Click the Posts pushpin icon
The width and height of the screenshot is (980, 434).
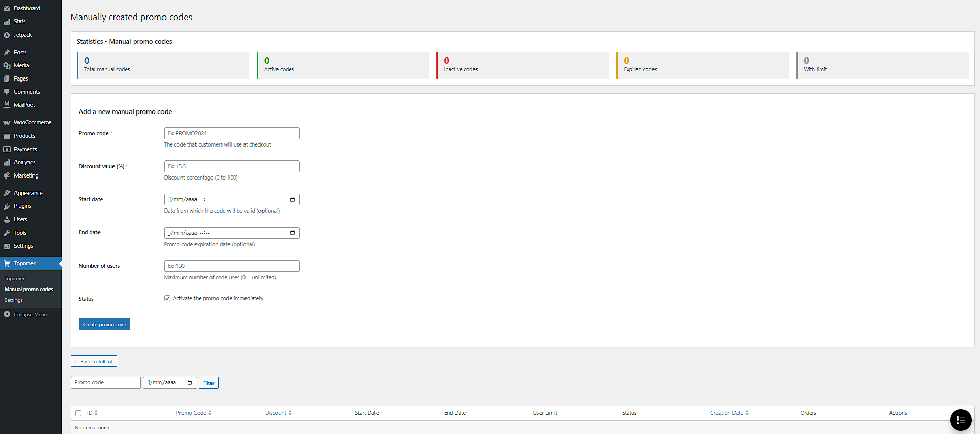pos(7,53)
